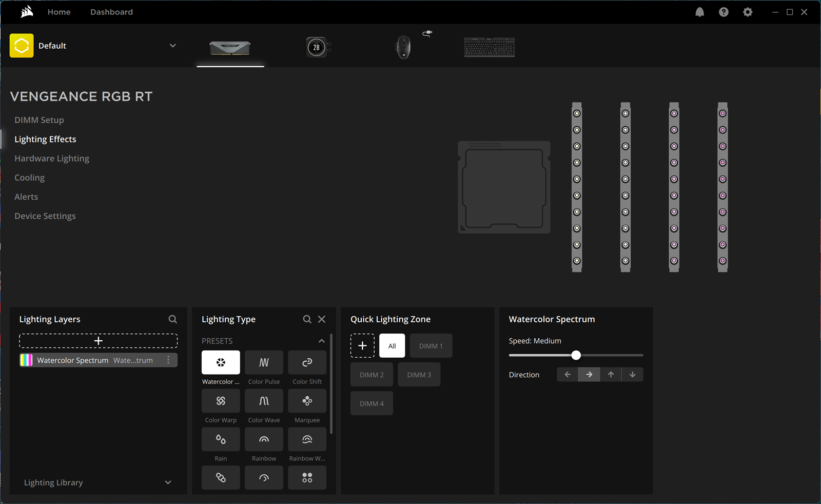Image resolution: width=821 pixels, height=504 pixels.
Task: Add a new lighting layer
Action: coord(99,341)
